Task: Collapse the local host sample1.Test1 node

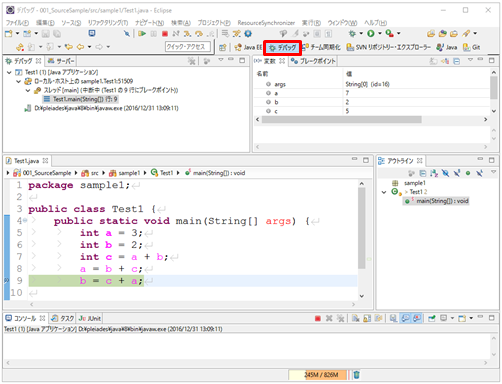Action: coord(19,81)
